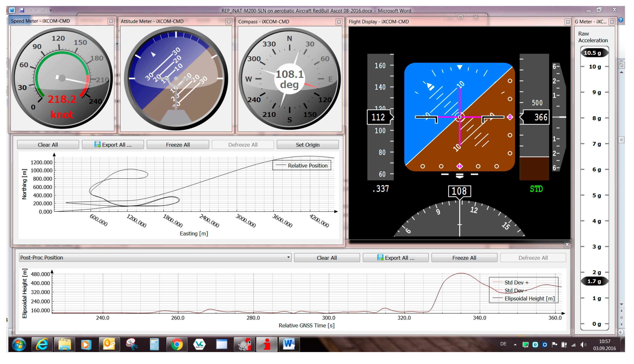Click Freeze All in the height plot panel
Viewport: 634px width, 364px height.
464,258
